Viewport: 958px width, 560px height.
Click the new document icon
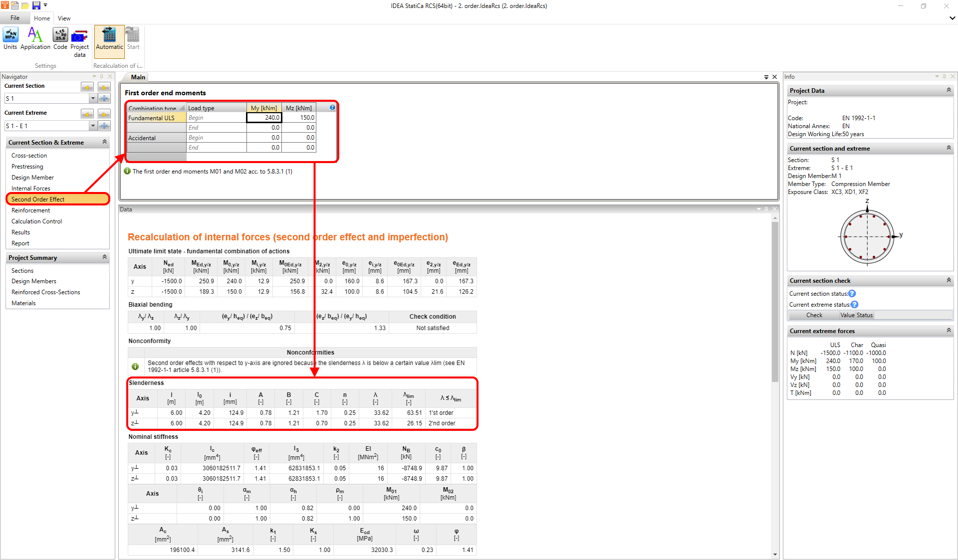tap(15, 5)
